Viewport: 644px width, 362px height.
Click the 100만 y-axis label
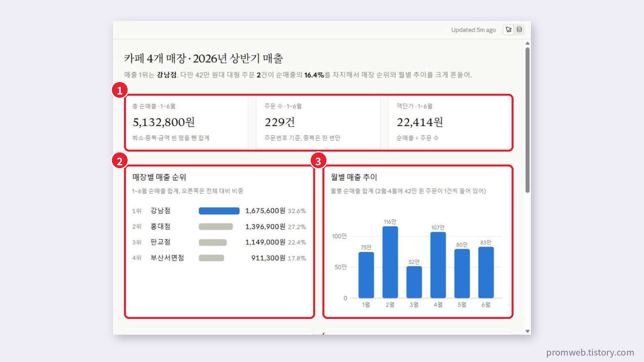coord(339,236)
